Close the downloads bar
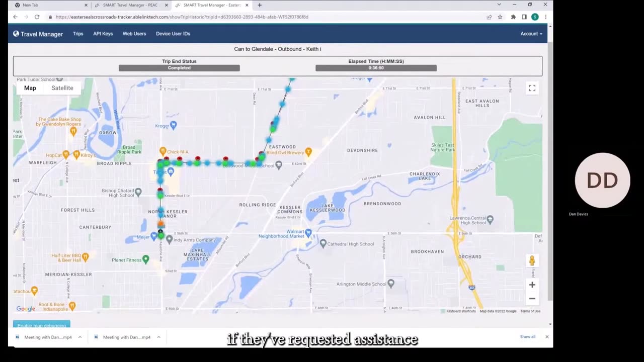 pos(547,337)
